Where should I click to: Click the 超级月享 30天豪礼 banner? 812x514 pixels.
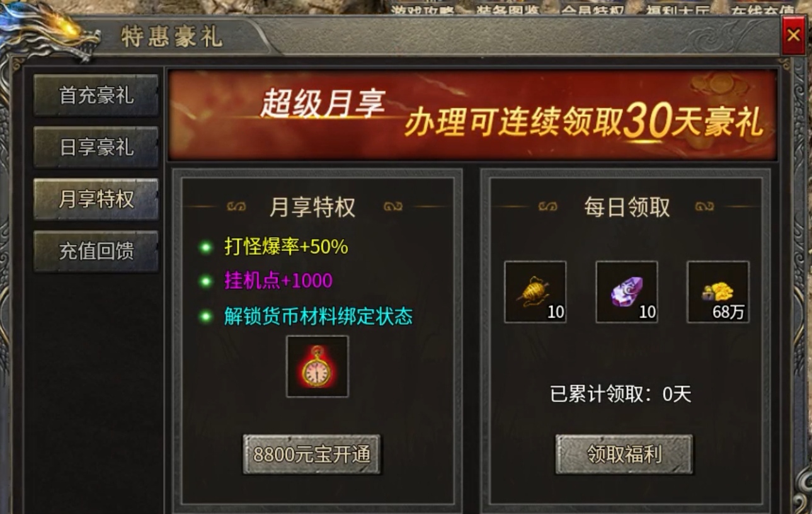coord(472,115)
